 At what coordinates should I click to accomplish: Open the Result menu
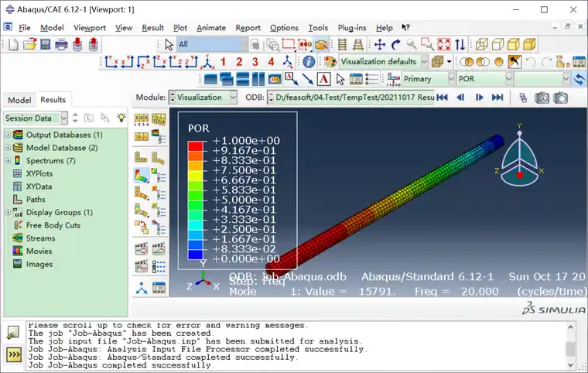point(152,28)
